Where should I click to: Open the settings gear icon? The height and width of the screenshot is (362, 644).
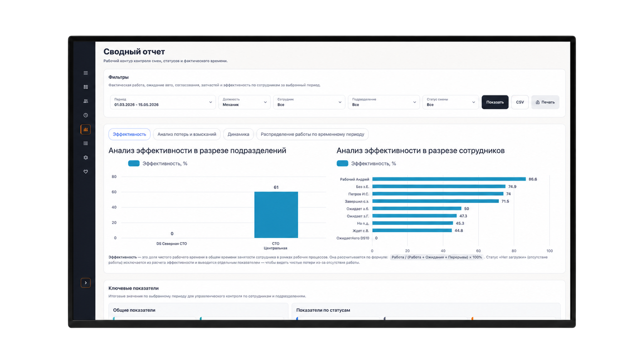point(86,157)
